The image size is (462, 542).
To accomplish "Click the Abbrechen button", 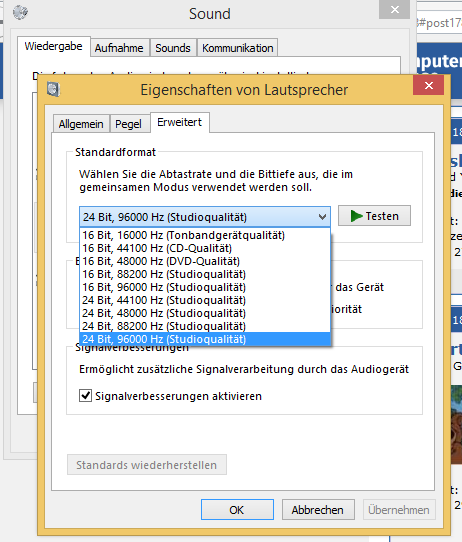I will click(x=318, y=510).
